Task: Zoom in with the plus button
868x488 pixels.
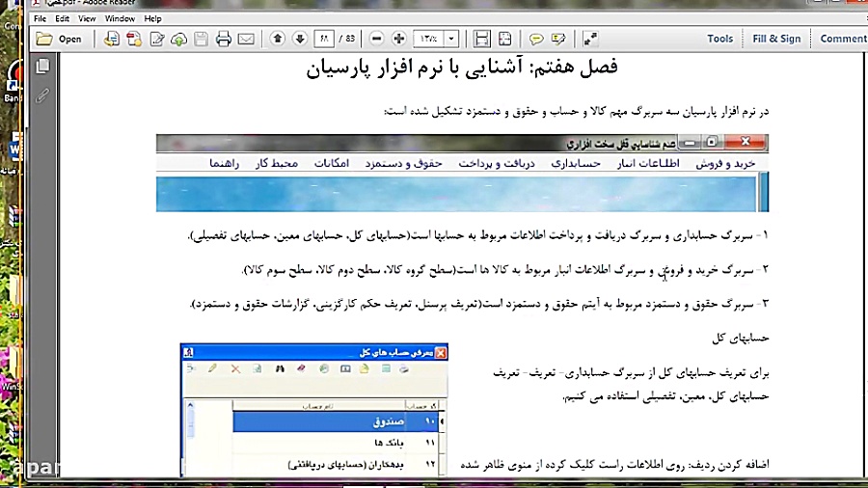Action: 398,39
